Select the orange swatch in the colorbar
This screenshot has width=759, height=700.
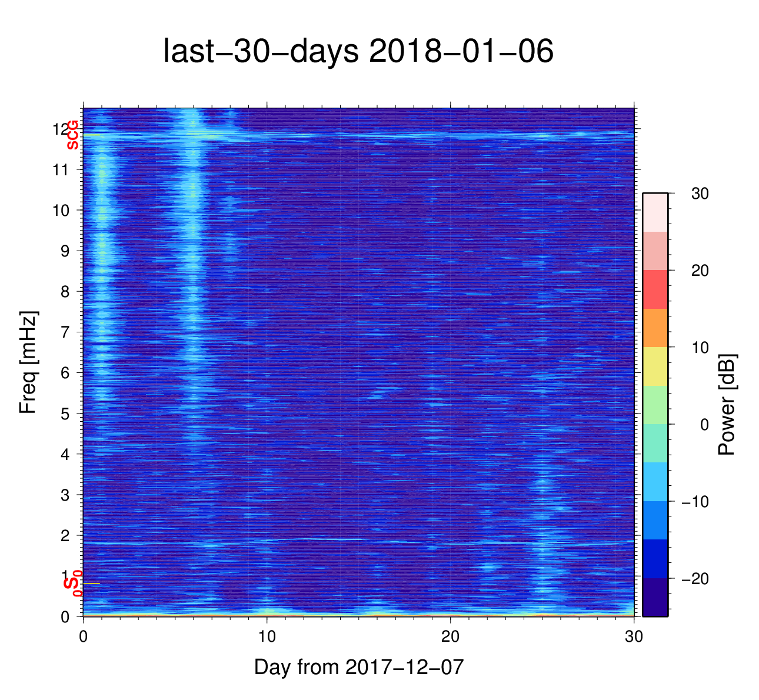[655, 328]
